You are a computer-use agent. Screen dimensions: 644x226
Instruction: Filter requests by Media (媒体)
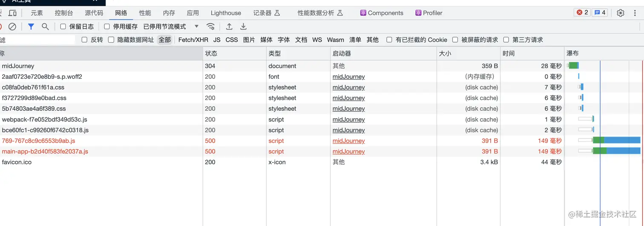pyautogui.click(x=266, y=40)
